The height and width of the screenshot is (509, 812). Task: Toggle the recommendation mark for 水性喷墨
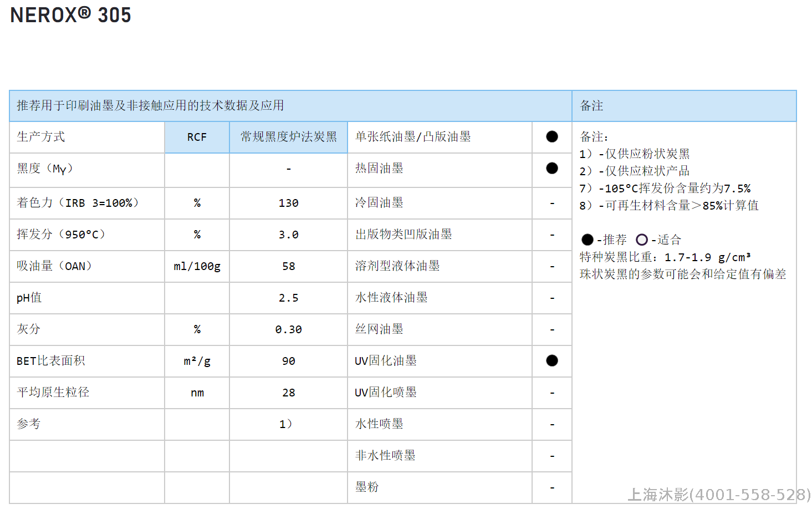[551, 424]
